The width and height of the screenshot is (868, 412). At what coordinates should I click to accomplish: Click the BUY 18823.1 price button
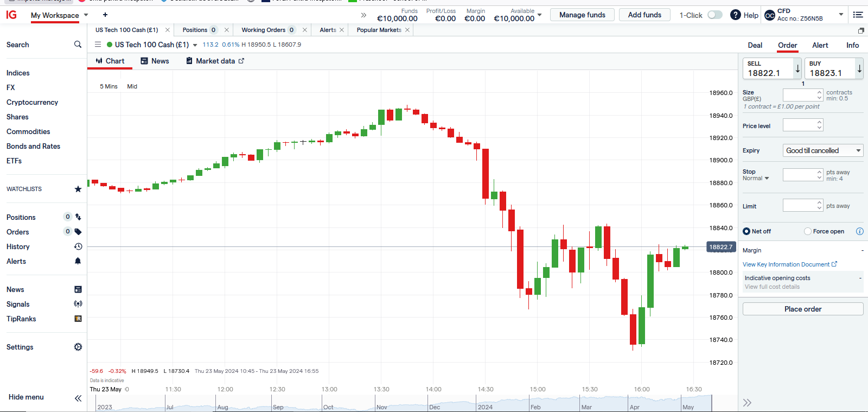point(834,68)
